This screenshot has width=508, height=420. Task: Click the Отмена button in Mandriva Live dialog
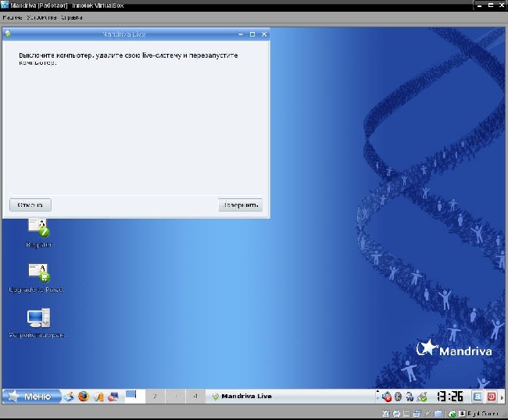30,205
